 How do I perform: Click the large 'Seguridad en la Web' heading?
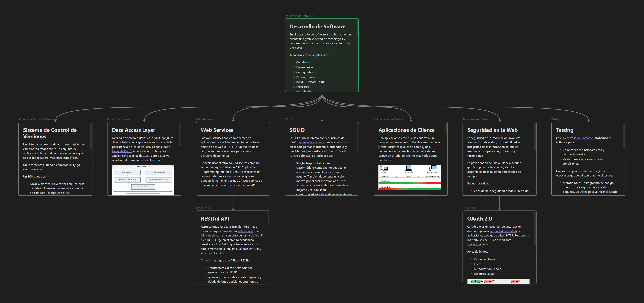[x=492, y=130]
